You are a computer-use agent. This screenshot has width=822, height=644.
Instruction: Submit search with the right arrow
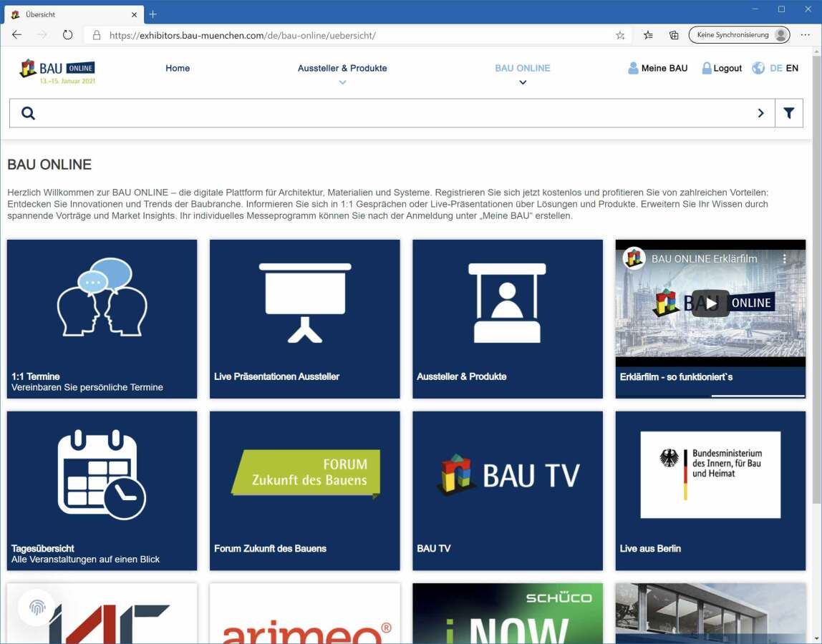760,113
